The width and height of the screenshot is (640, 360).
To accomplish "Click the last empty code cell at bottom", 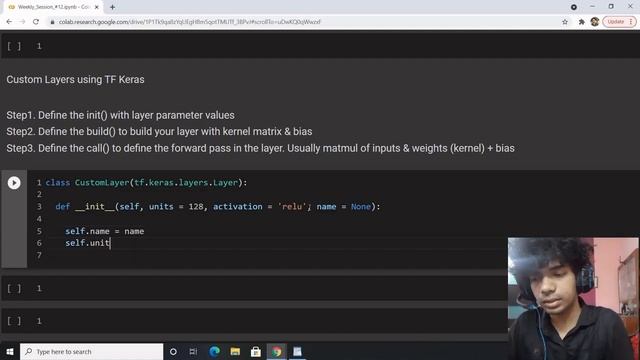I will [x=253, y=321].
